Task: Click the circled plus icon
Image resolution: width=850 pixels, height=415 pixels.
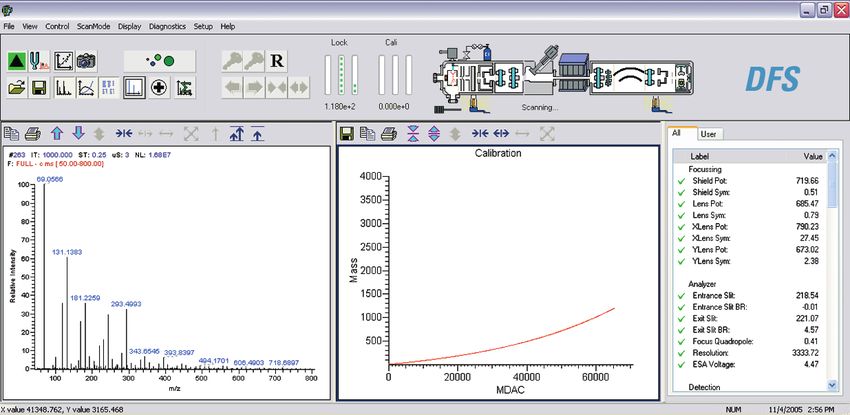Action: [159, 88]
